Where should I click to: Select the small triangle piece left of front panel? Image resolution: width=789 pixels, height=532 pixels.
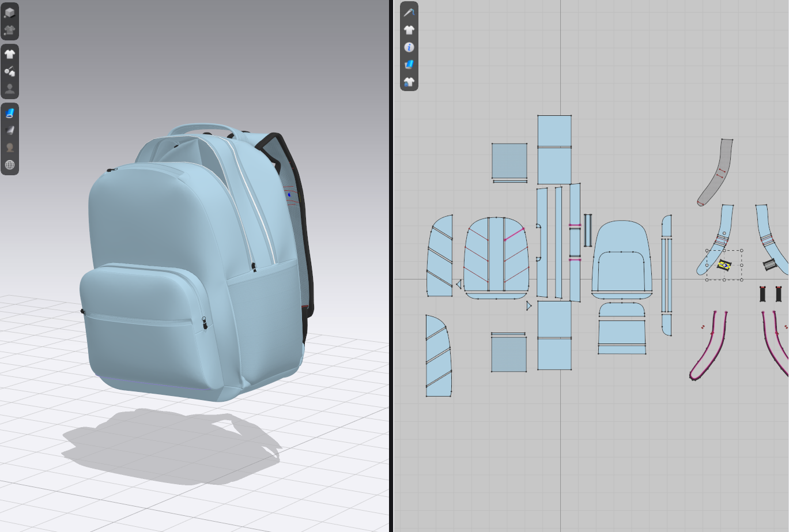pos(459,284)
